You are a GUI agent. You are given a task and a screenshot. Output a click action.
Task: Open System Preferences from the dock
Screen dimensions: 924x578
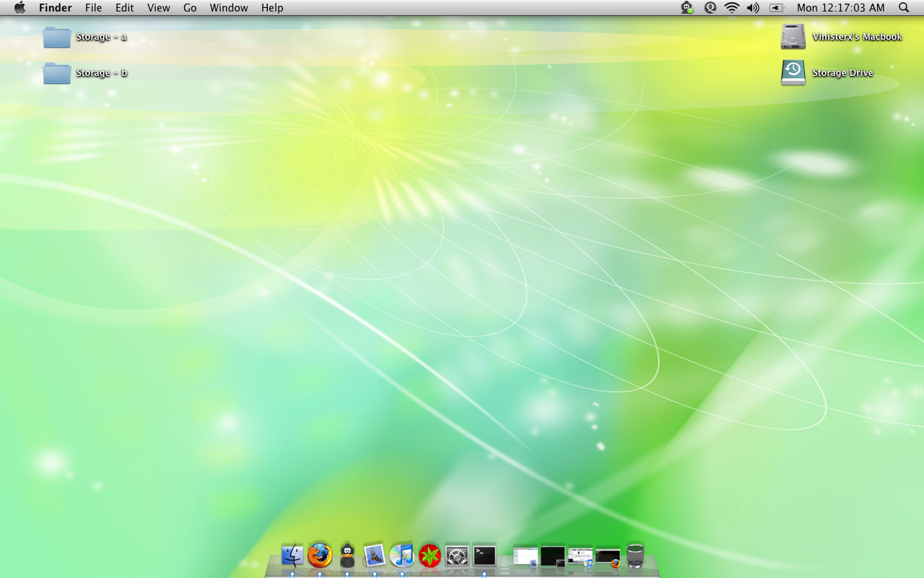[457, 556]
